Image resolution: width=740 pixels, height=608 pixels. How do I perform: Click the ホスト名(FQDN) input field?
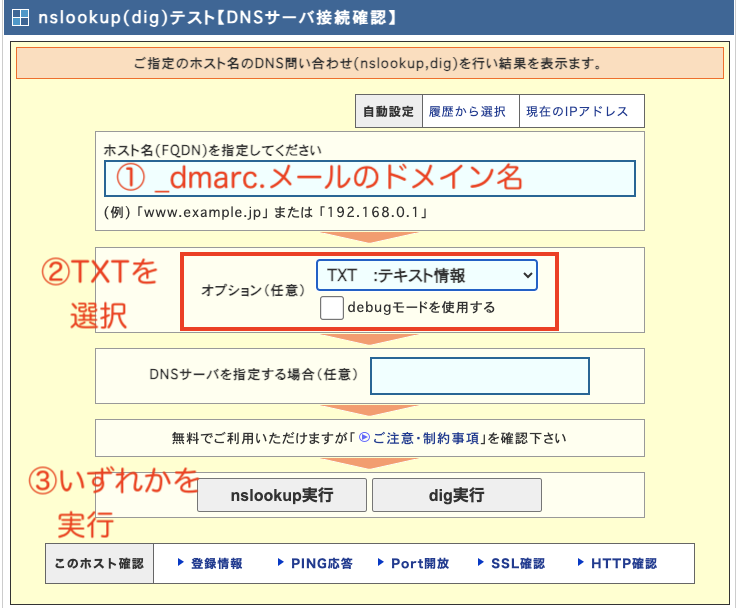coord(370,178)
